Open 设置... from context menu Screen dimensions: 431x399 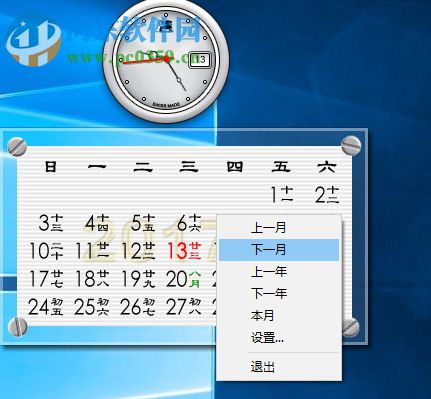click(x=279, y=338)
